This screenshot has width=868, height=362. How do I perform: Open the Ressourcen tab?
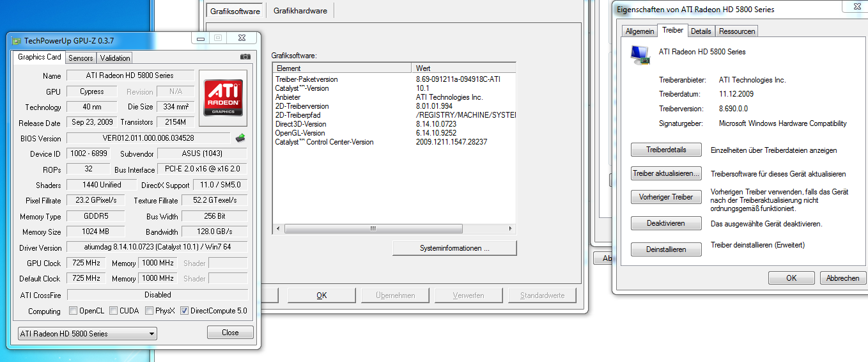pos(736,31)
